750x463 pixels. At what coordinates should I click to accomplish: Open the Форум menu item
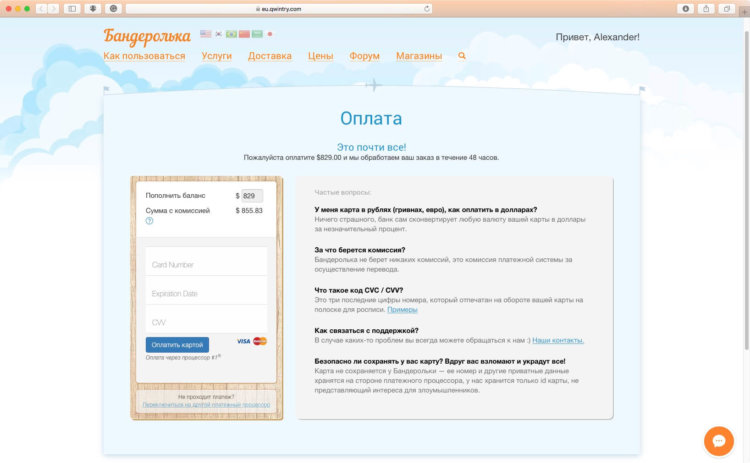[x=364, y=56]
